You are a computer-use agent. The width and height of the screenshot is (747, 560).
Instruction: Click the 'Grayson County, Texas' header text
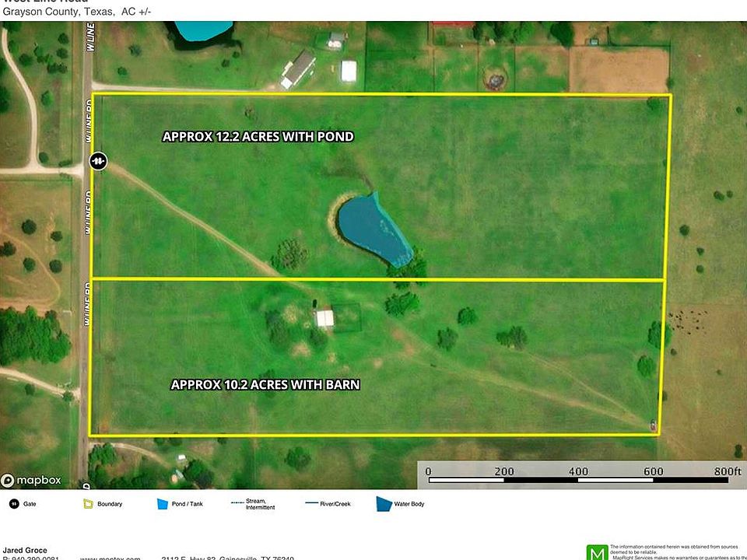pyautogui.click(x=59, y=12)
